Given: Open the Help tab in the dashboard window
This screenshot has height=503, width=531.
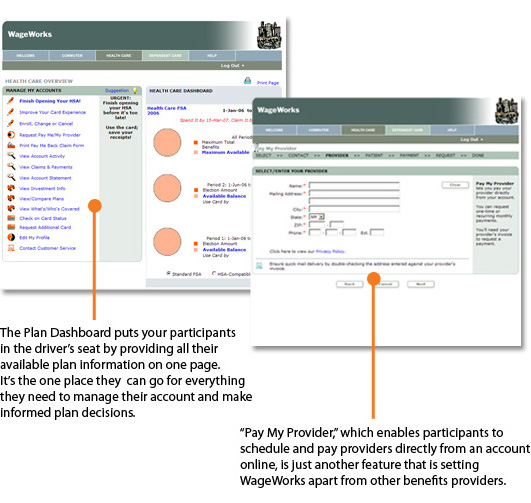Looking at the screenshot, I should click(212, 56).
